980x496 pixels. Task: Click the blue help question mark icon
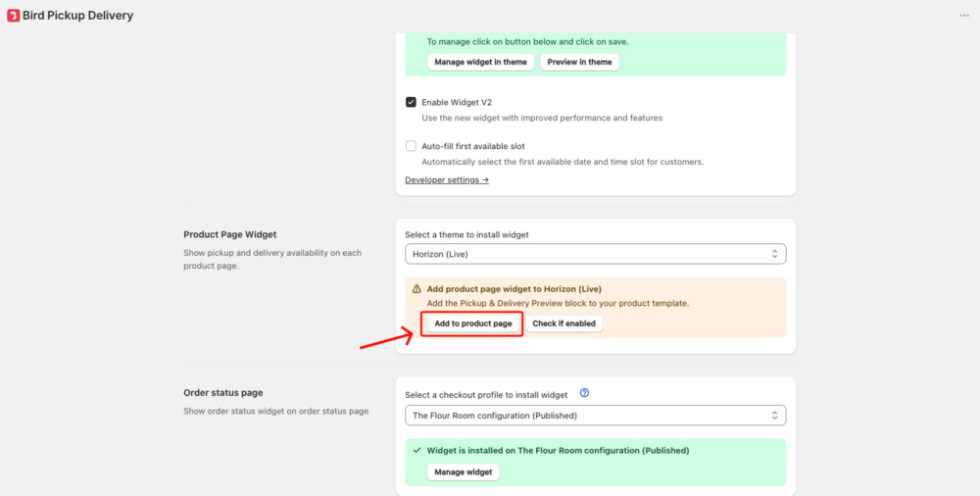pyautogui.click(x=584, y=393)
